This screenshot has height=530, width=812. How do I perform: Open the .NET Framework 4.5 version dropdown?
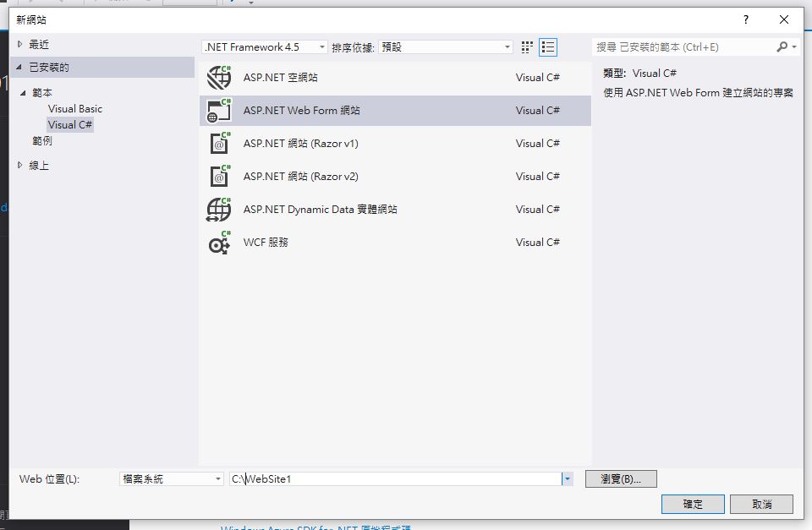(x=265, y=47)
